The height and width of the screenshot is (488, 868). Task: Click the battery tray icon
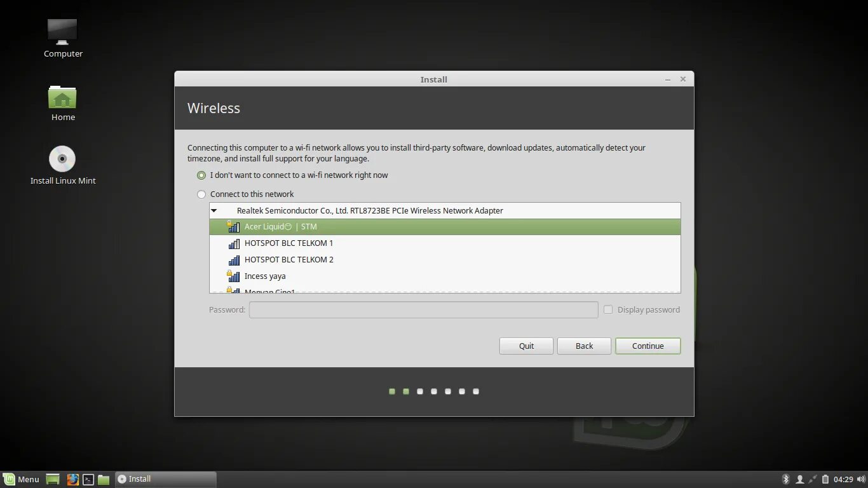point(825,479)
